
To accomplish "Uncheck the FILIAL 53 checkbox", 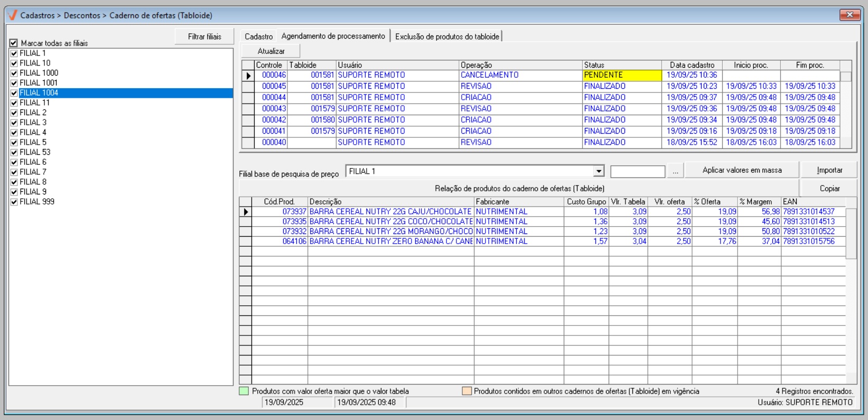I will pyautogui.click(x=14, y=153).
